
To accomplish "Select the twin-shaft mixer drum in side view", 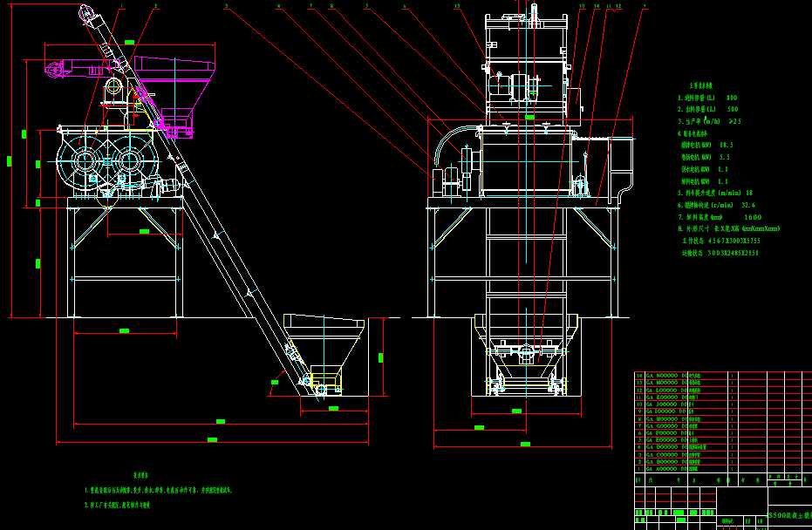I will click(x=106, y=162).
